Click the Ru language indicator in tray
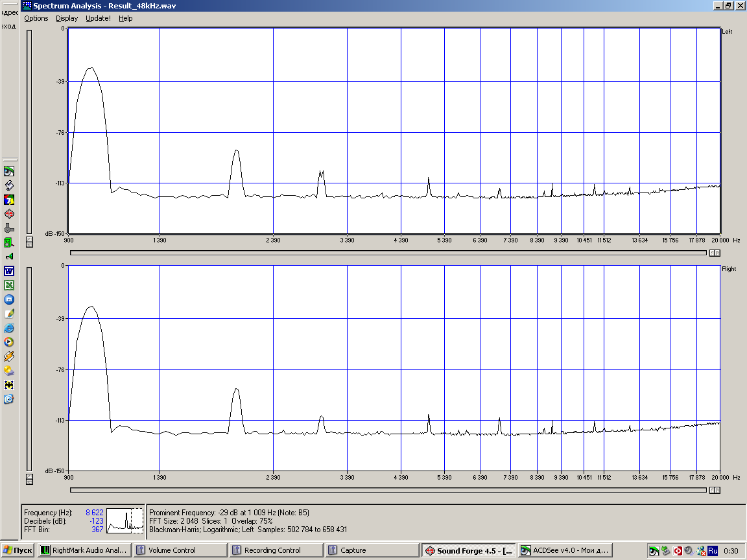The width and height of the screenshot is (747, 560). 712,551
